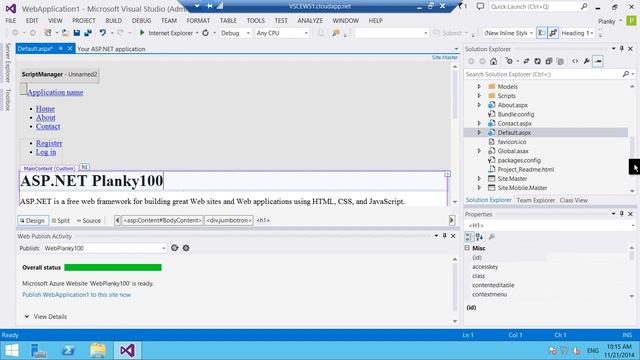This screenshot has height=360, width=640.
Task: Select the div.jumbotron breadcrumb tag
Action: tap(229, 220)
